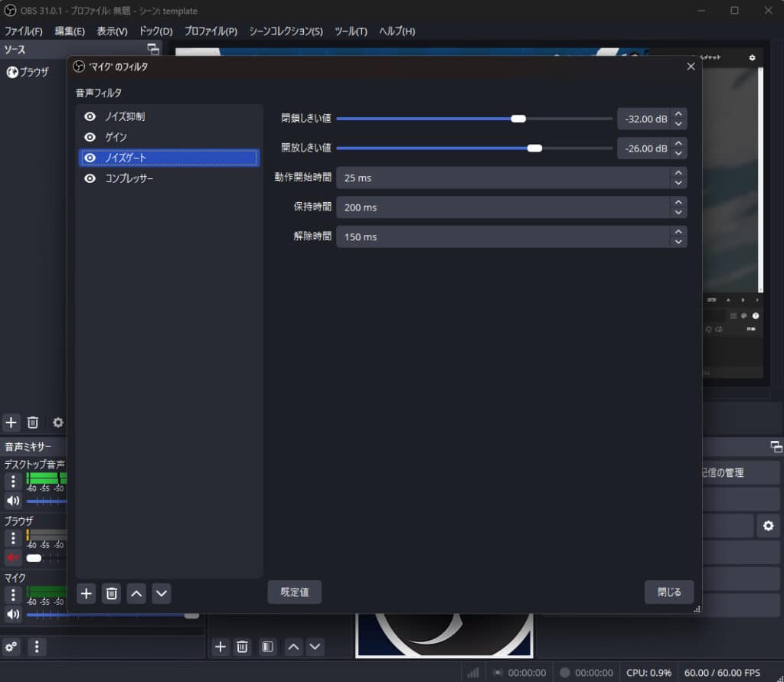Move selected filter down in list
Viewport: 784px width, 682px height.
click(161, 593)
